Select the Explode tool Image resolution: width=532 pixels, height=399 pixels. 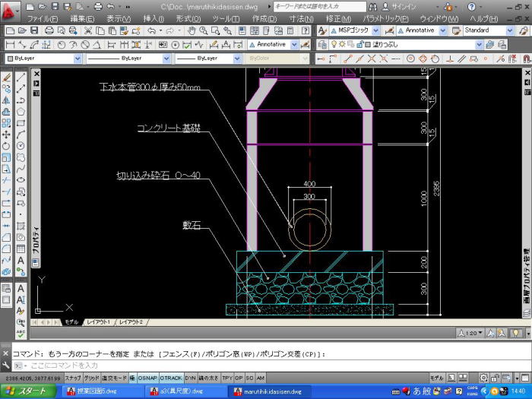[6, 272]
